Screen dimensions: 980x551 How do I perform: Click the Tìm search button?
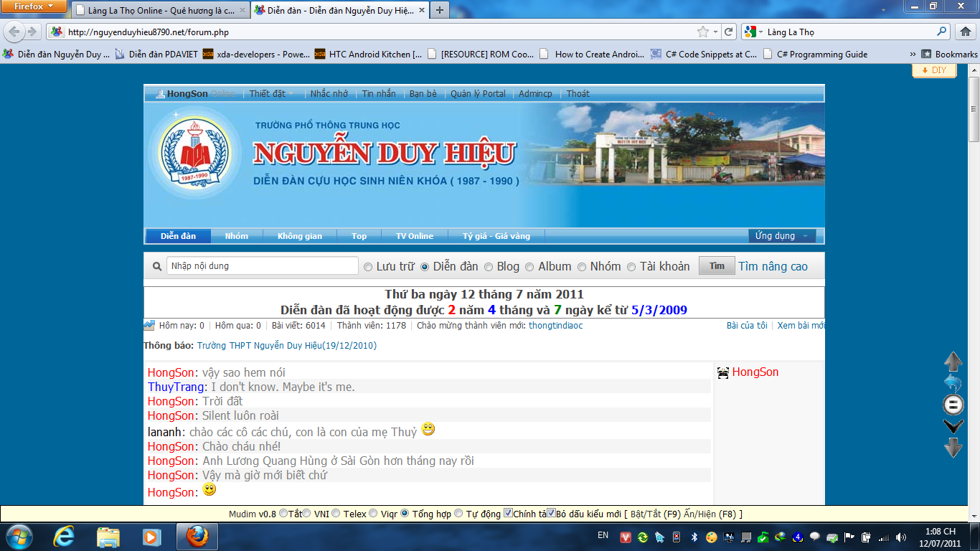(717, 266)
